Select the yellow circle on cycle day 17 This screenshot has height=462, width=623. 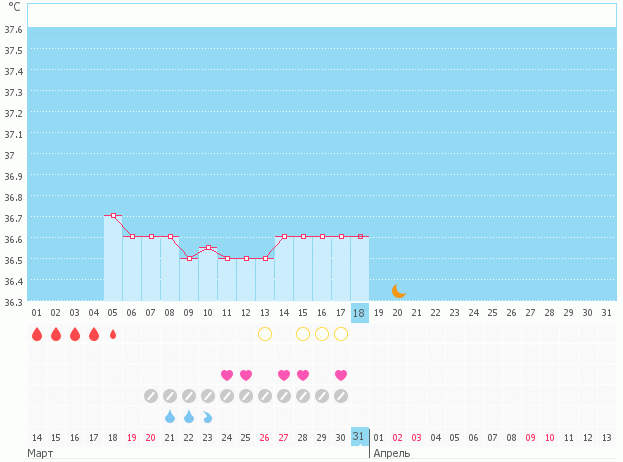(x=341, y=334)
